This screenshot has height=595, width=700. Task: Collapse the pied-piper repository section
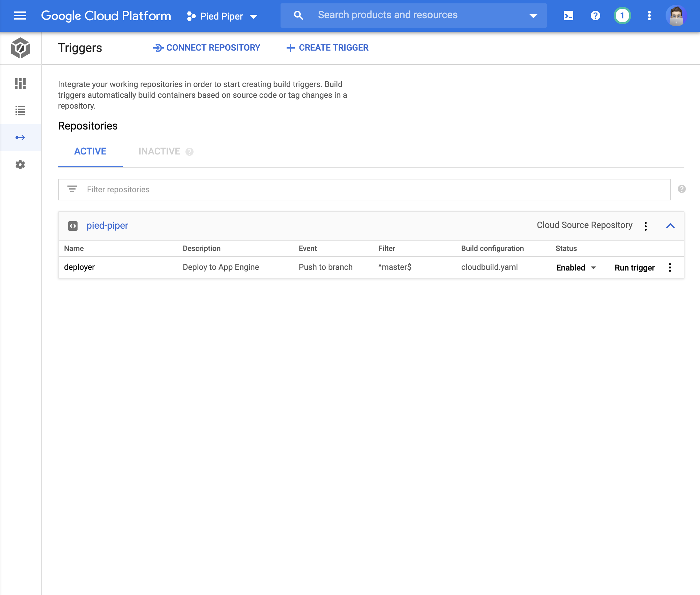[670, 226]
